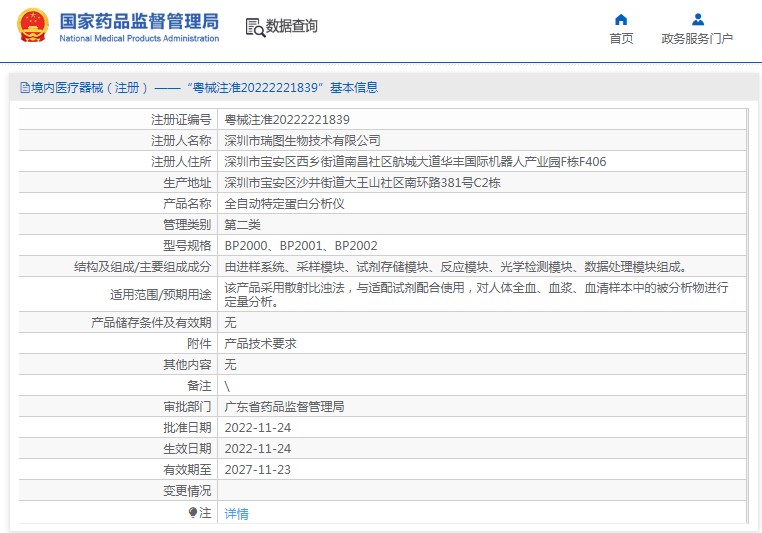Select 批准日期 value 2022-11-24
Image resolution: width=762 pixels, height=533 pixels.
[x=258, y=428]
